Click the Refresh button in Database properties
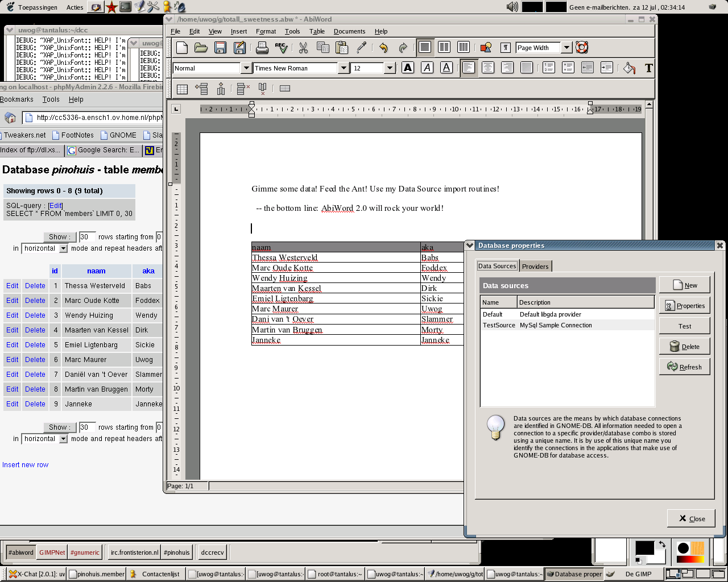728x582 pixels. 685,367
